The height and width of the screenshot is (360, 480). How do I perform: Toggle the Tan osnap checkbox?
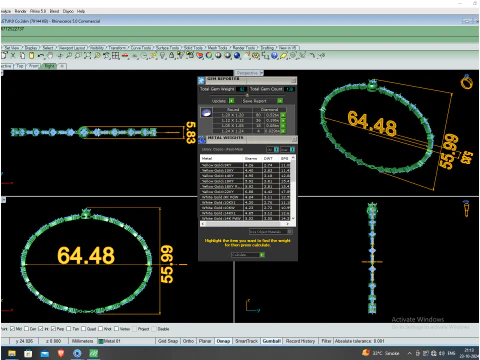pyautogui.click(x=69, y=329)
